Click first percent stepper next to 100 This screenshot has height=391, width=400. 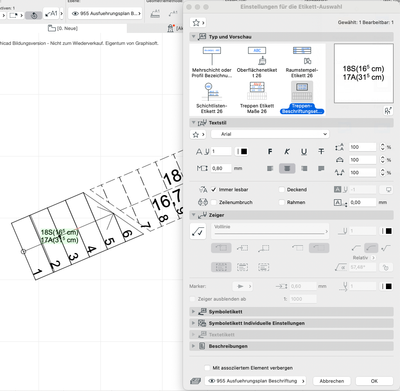click(383, 147)
